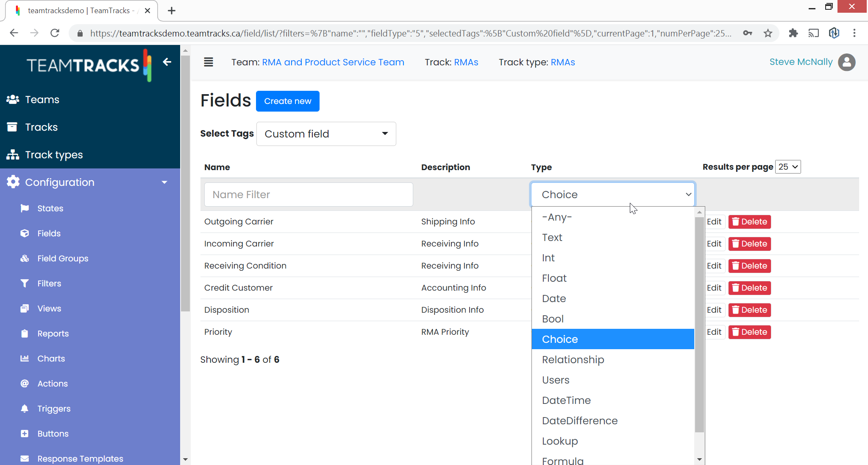Open the Steve McNally user avatar
This screenshot has width=868, height=465.
tap(846, 62)
